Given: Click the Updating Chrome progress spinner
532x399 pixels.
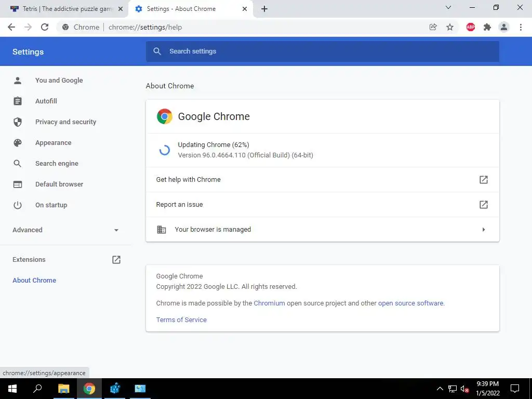Looking at the screenshot, I should point(165,150).
